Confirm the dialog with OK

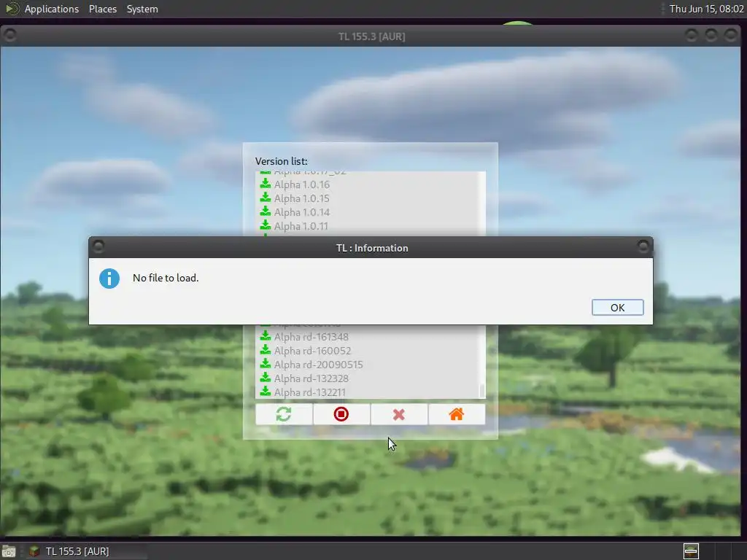click(617, 307)
